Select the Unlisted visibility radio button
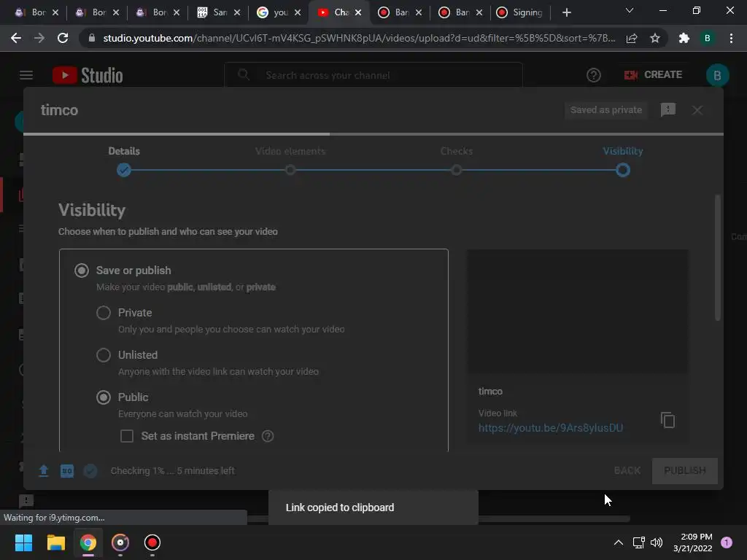Viewport: 747px width, 560px height. click(104, 355)
